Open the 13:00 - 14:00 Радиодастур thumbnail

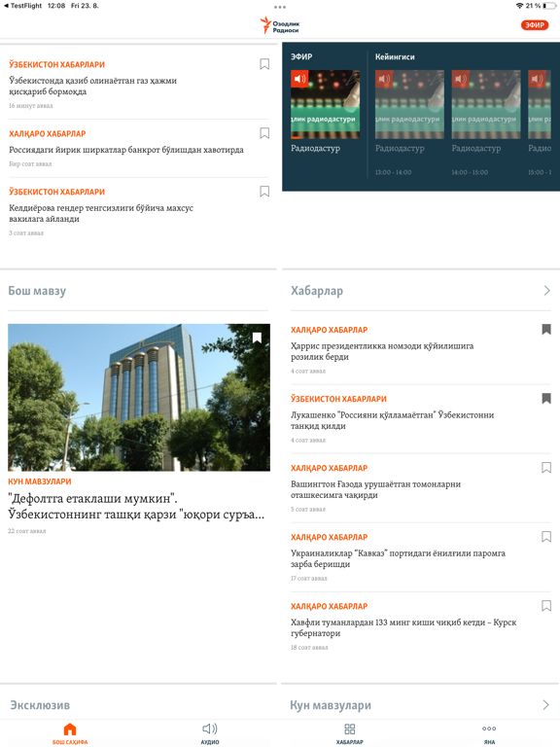coord(409,104)
